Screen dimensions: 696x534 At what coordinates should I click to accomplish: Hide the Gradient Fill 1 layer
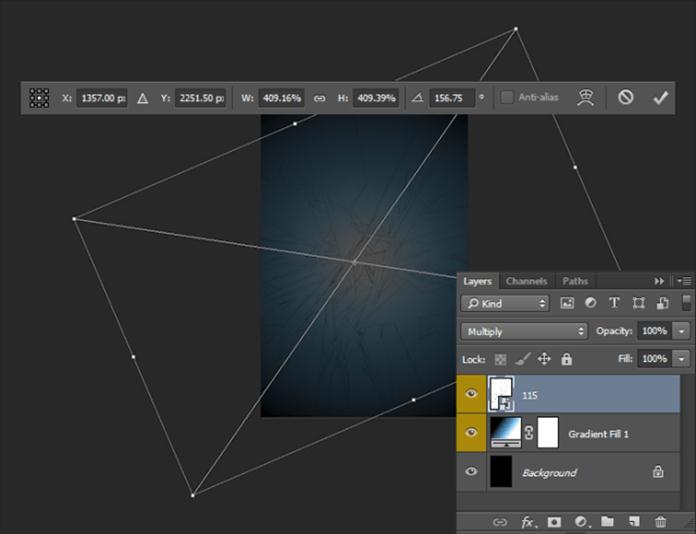472,434
